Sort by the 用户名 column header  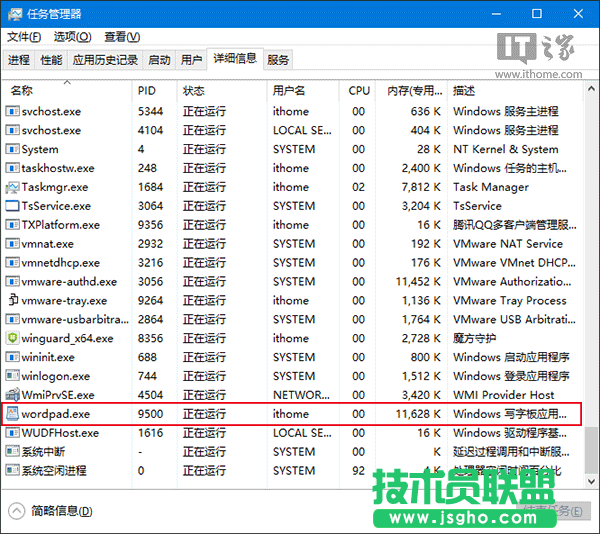(x=302, y=91)
